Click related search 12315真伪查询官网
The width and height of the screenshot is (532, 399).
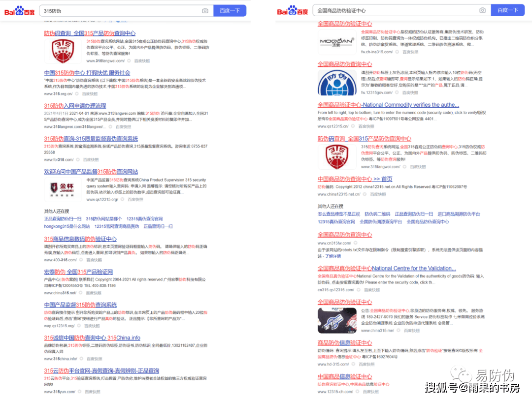click(x=146, y=218)
